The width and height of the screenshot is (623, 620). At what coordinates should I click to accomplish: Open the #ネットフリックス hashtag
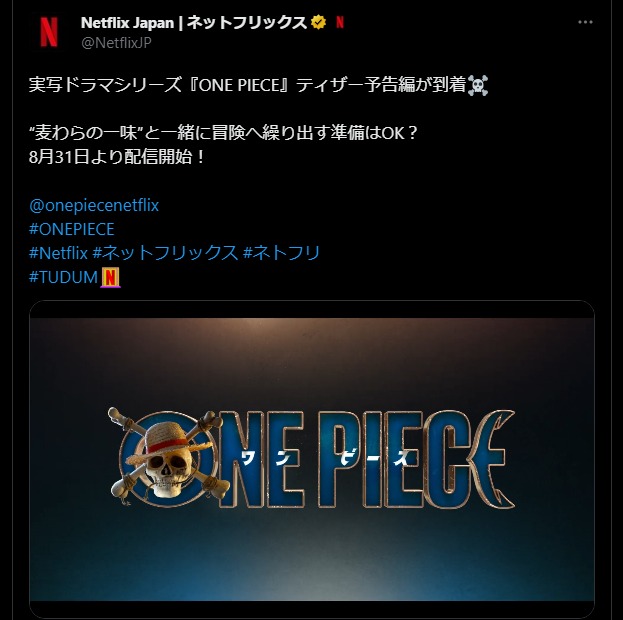coord(165,253)
